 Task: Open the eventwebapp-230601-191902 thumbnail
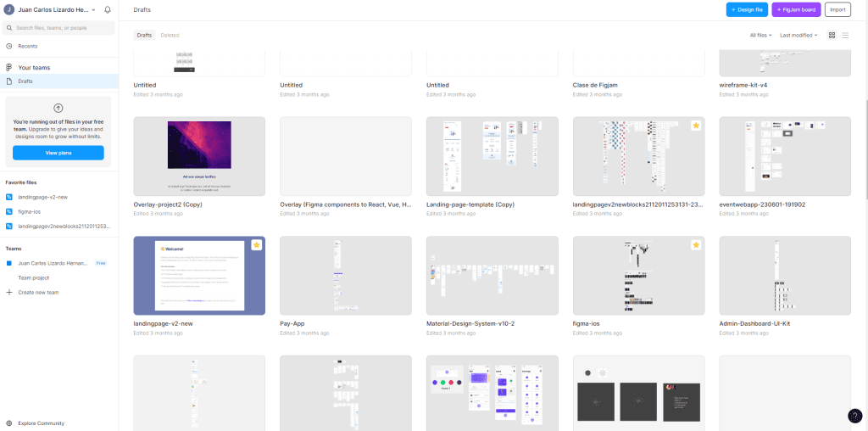click(x=785, y=156)
